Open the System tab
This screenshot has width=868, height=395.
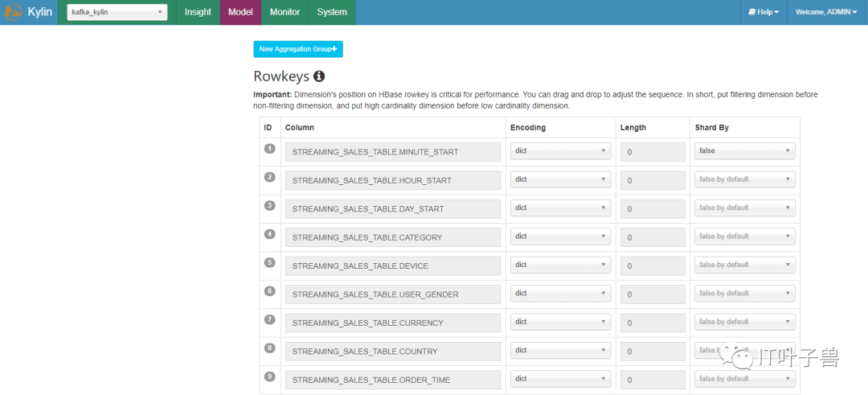[332, 12]
